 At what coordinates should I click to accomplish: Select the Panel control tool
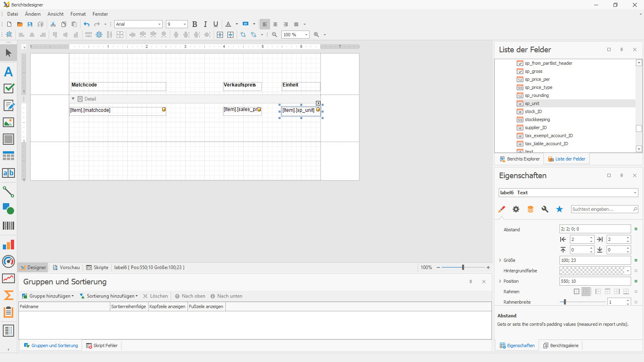pos(8,139)
